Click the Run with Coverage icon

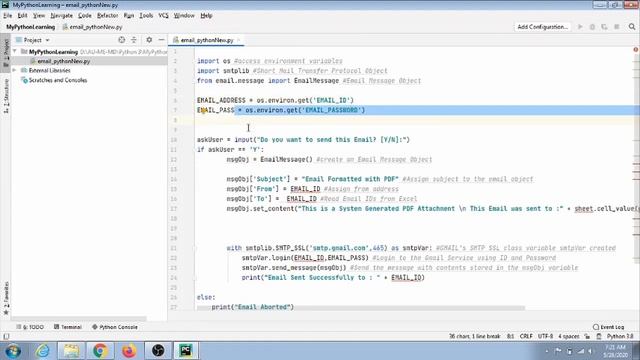coord(604,27)
